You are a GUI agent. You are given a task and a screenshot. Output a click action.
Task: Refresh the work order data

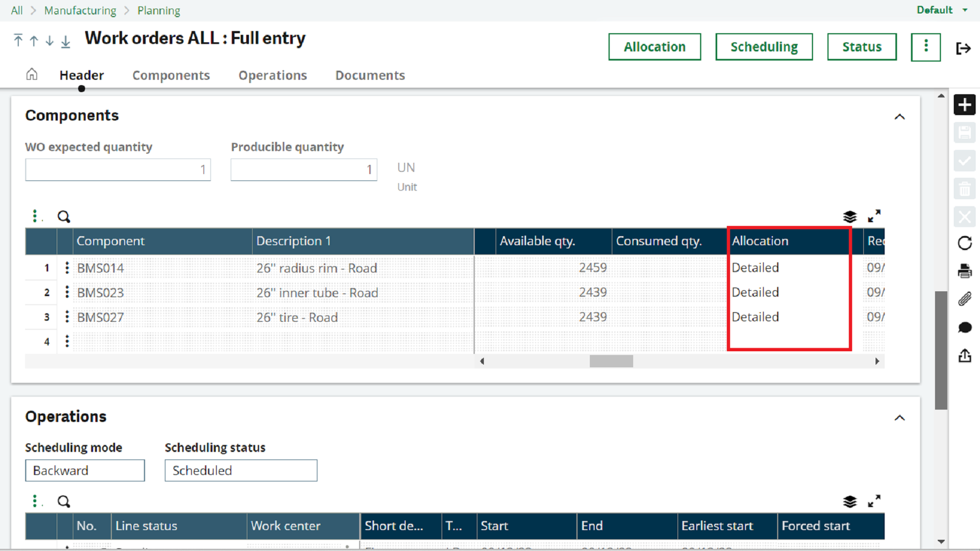[965, 244]
